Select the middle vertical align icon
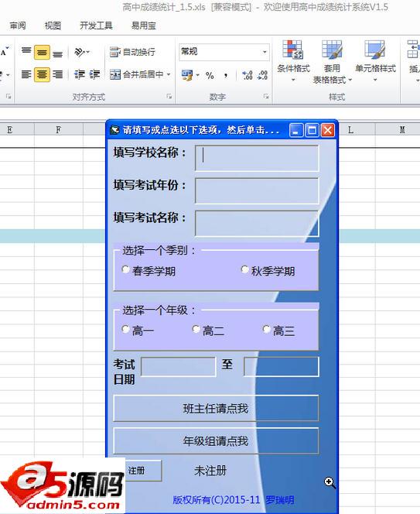This screenshot has height=514, width=420. click(x=42, y=52)
